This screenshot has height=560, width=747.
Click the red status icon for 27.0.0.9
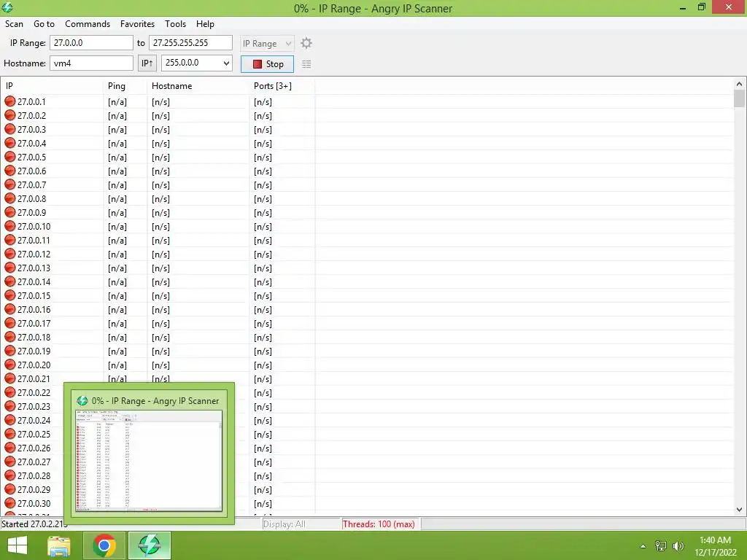point(10,212)
